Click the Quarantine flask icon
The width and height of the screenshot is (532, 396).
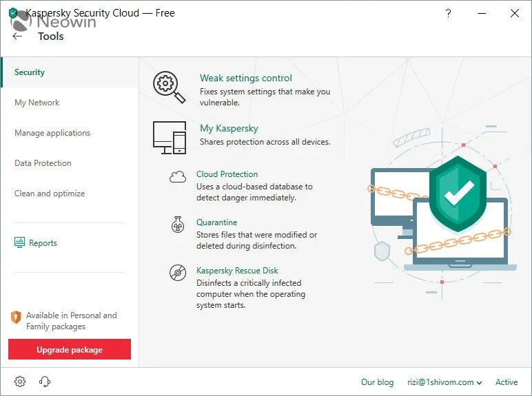(178, 225)
